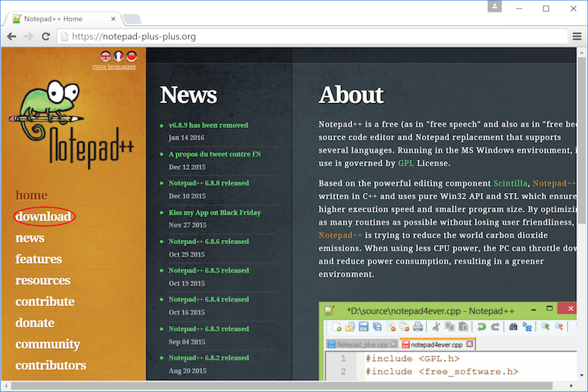
Task: Click the scroll down arrow at page bottom
Action: point(581,376)
